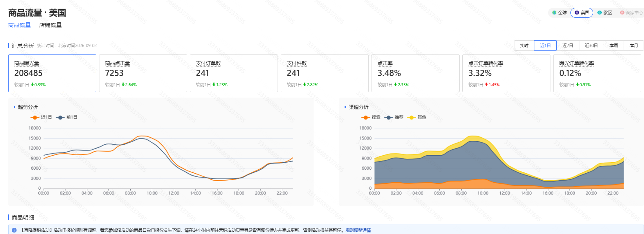Open the 店铺流量 tab
This screenshot has height=234, width=644.
click(51, 25)
